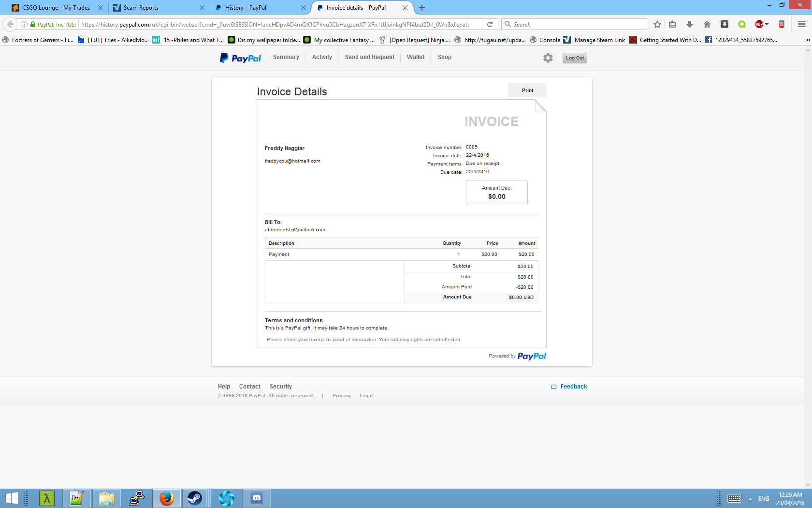Screen dimensions: 812x508
Task: Bookmark this page with star icon
Action: pyautogui.click(x=657, y=25)
